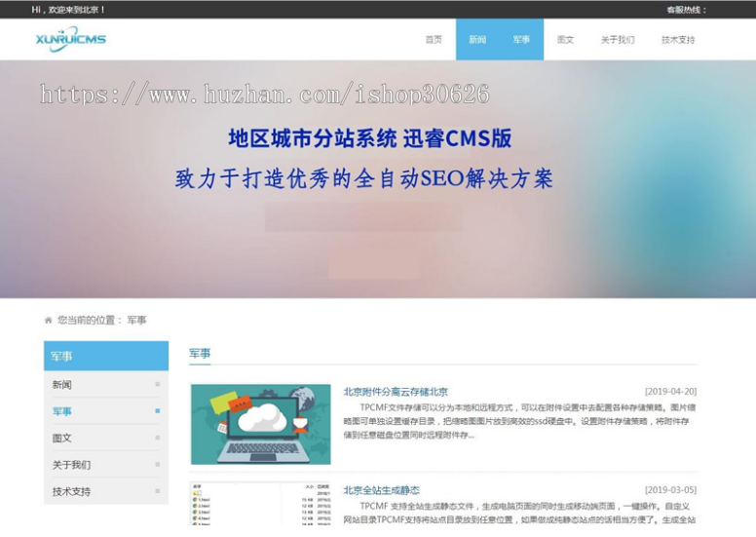Click the XunruiCMS logo
Screen dimensions: 756x537
coord(71,39)
